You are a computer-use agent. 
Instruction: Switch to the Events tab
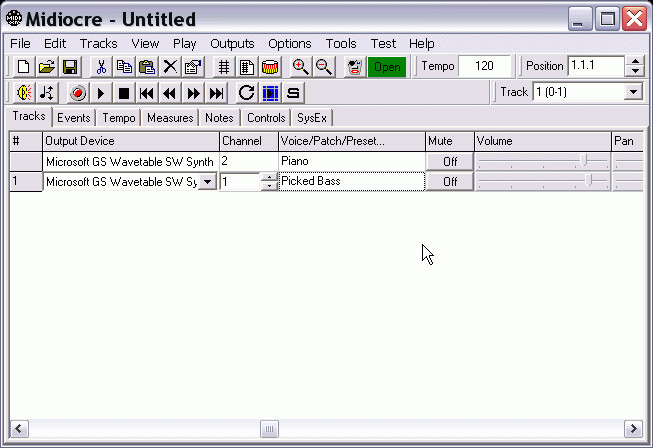[74, 118]
